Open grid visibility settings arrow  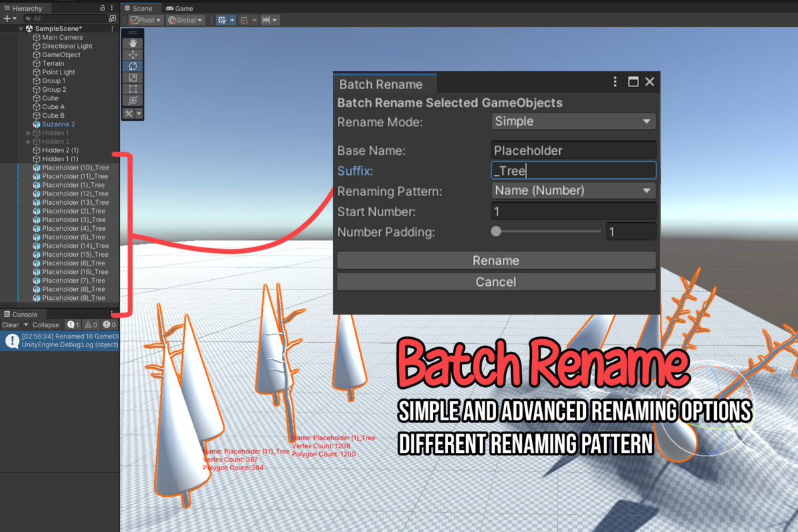pyautogui.click(x=232, y=20)
